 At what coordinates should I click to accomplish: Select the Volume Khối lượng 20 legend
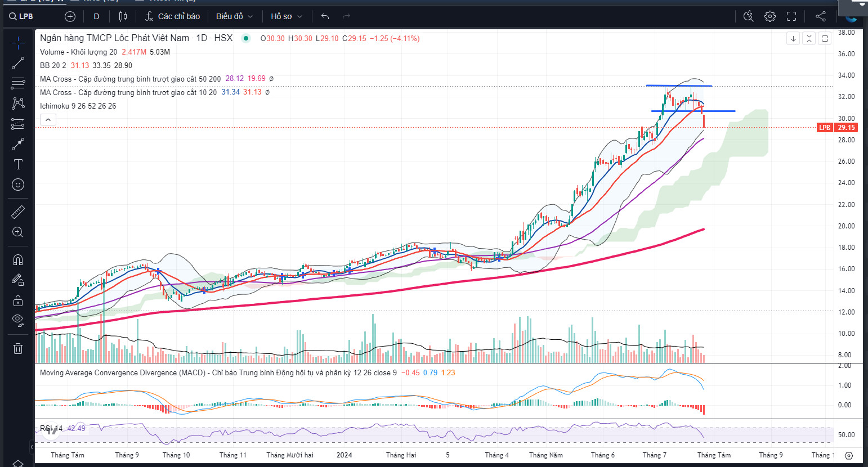78,52
